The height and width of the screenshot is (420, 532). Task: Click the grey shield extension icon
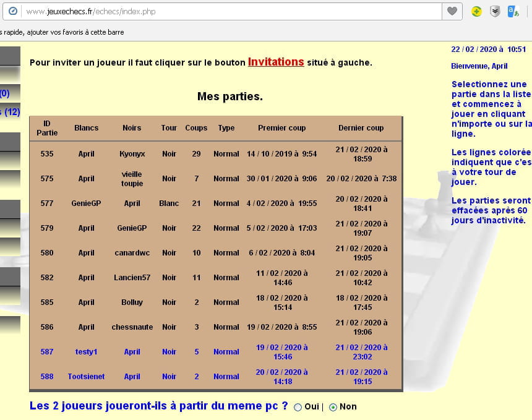pos(495,12)
